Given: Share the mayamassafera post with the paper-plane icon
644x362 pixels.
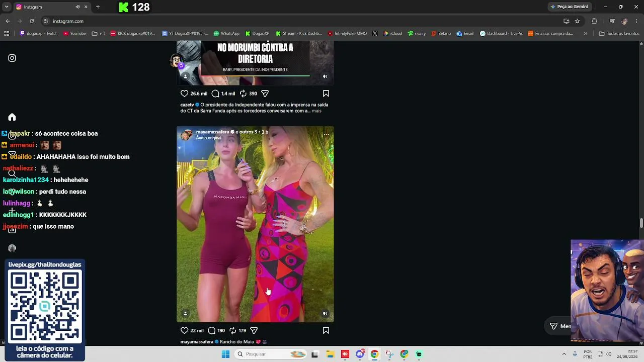Looking at the screenshot, I should (x=254, y=330).
